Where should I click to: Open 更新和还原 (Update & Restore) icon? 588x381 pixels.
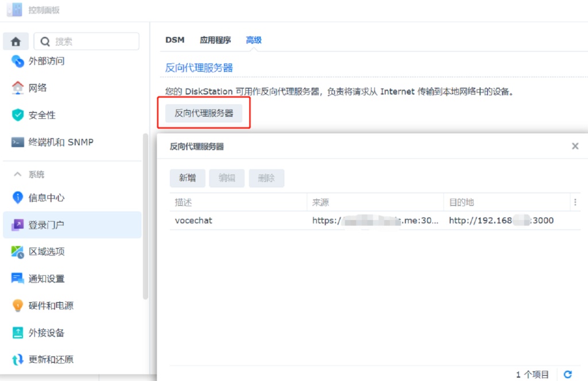click(18, 360)
